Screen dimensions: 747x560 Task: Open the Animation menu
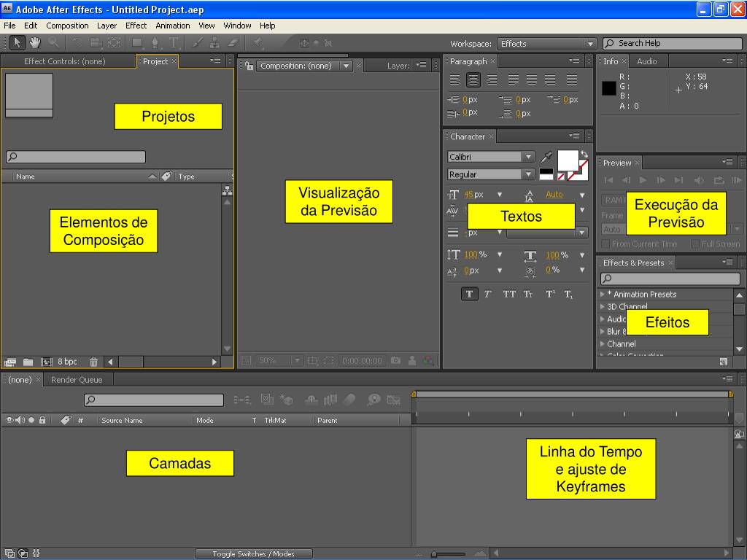coord(172,26)
